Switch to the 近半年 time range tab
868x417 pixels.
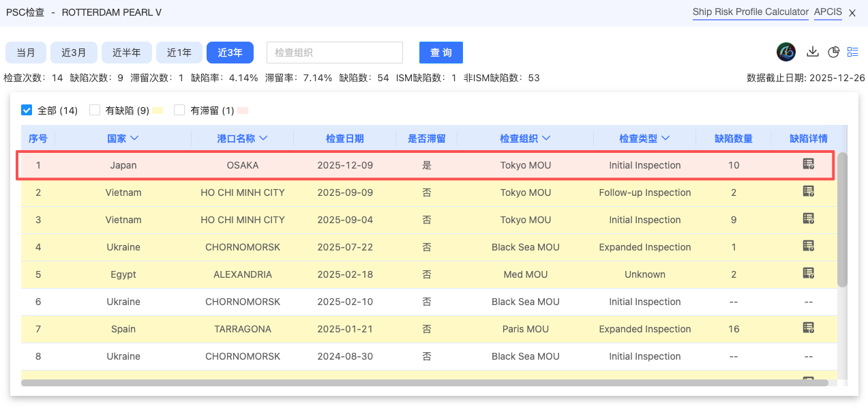click(x=127, y=53)
